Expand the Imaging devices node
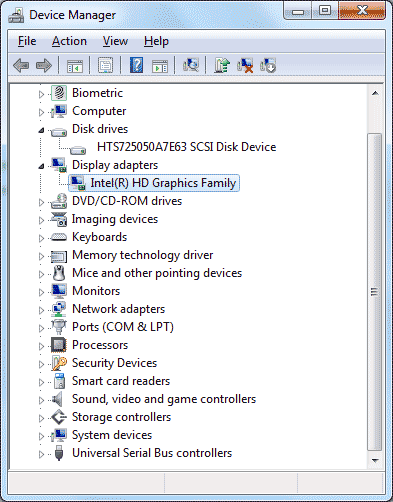Image resolution: width=393 pixels, height=502 pixels. tap(41, 220)
